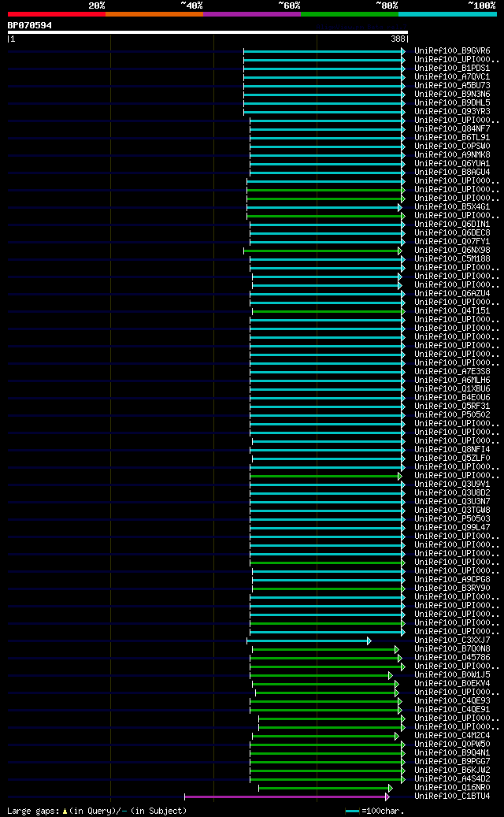
Task: Click the UniRef100_Q3U3N7 entry
Action: (x=452, y=501)
